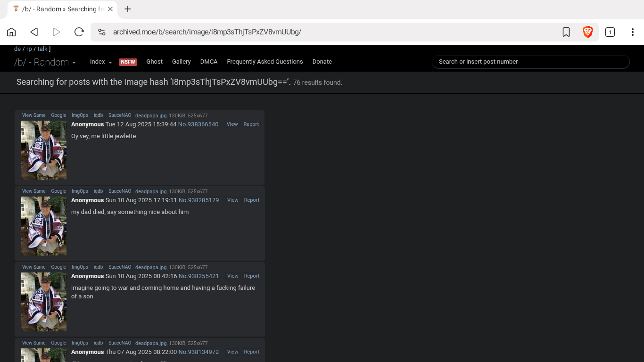This screenshot has width=644, height=362.
Task: Open the 'rp' board link
Action: click(29, 49)
